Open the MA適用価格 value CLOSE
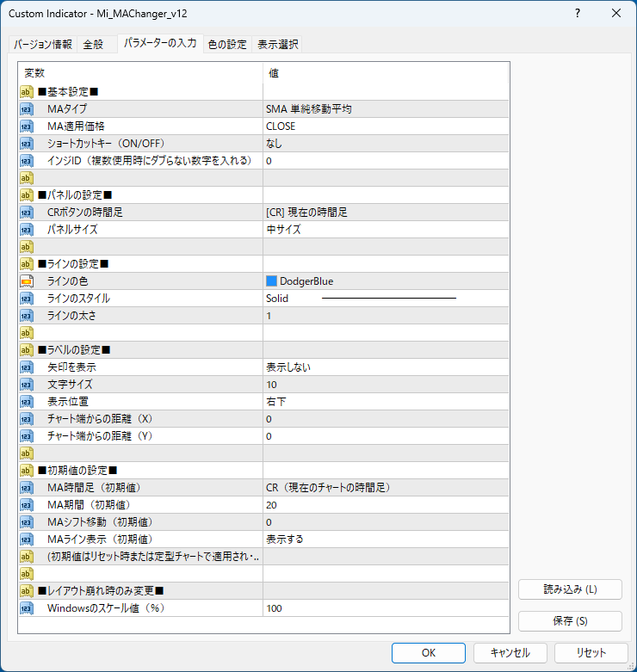The image size is (637, 672). click(386, 126)
